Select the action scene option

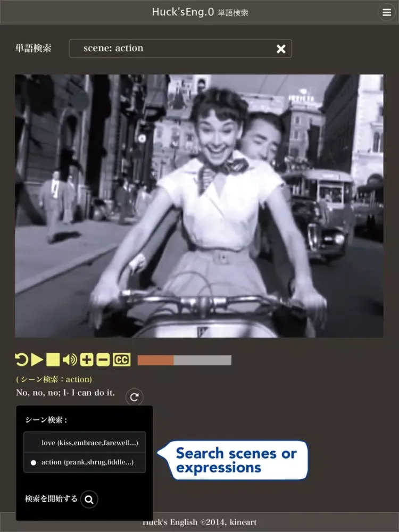coord(85,462)
